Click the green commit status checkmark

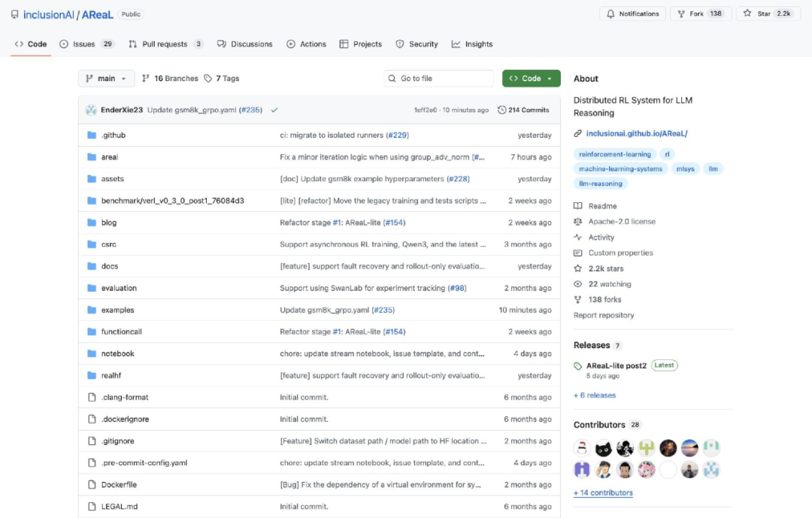tap(274, 110)
